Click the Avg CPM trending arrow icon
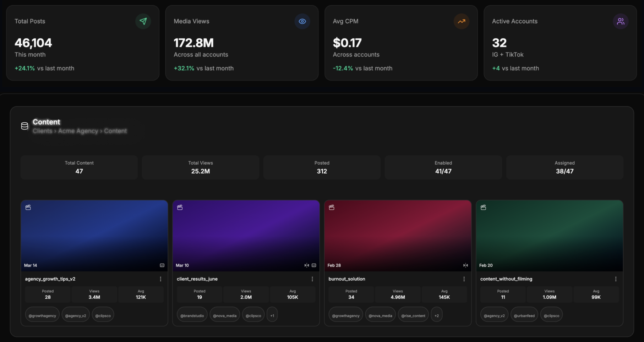 click(x=461, y=21)
